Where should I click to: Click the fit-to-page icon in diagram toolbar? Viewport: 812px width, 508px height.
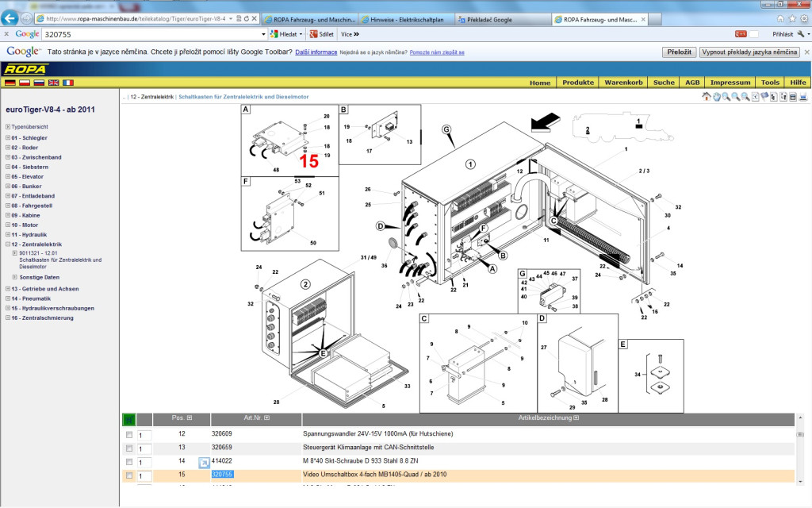(755, 96)
